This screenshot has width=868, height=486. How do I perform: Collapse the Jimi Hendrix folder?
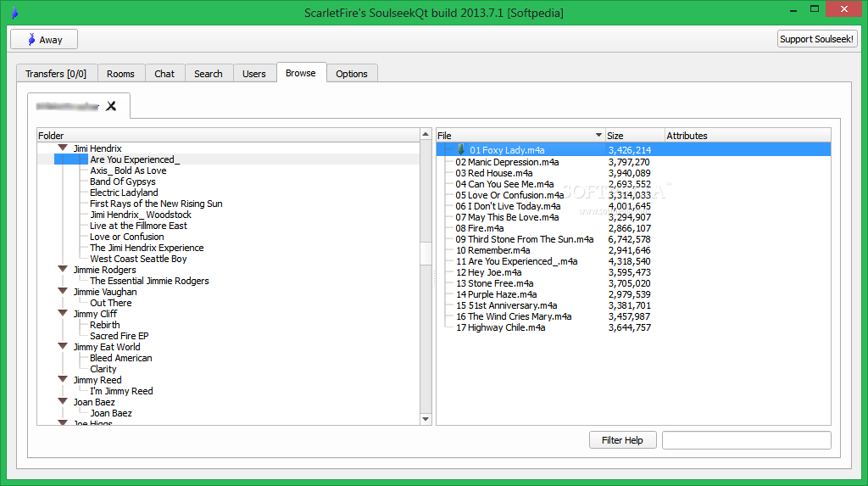(63, 148)
